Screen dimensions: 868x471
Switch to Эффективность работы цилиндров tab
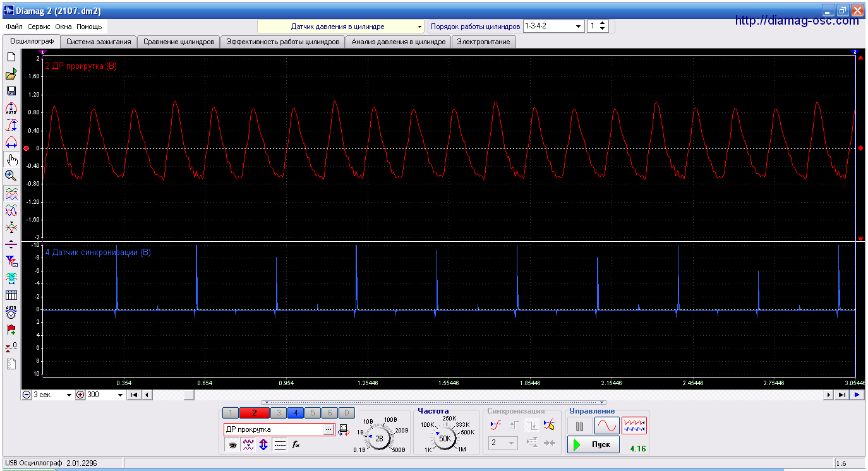click(x=283, y=42)
